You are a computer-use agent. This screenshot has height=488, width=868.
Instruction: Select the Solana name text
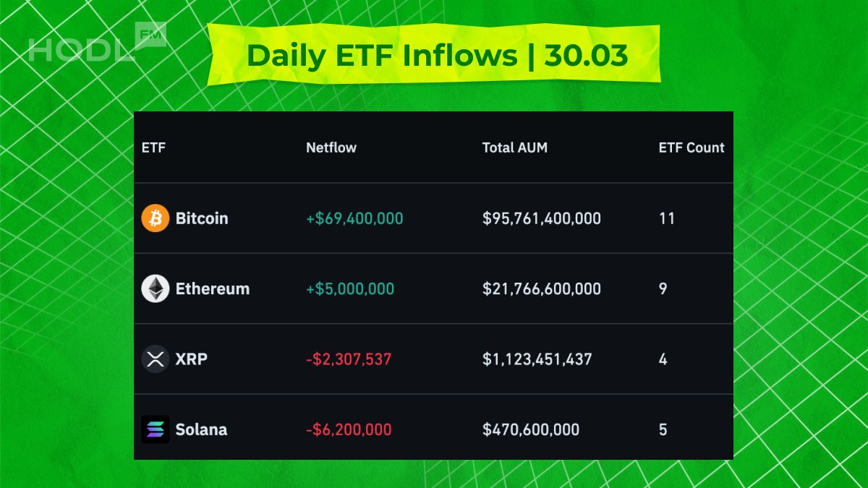[x=201, y=429]
